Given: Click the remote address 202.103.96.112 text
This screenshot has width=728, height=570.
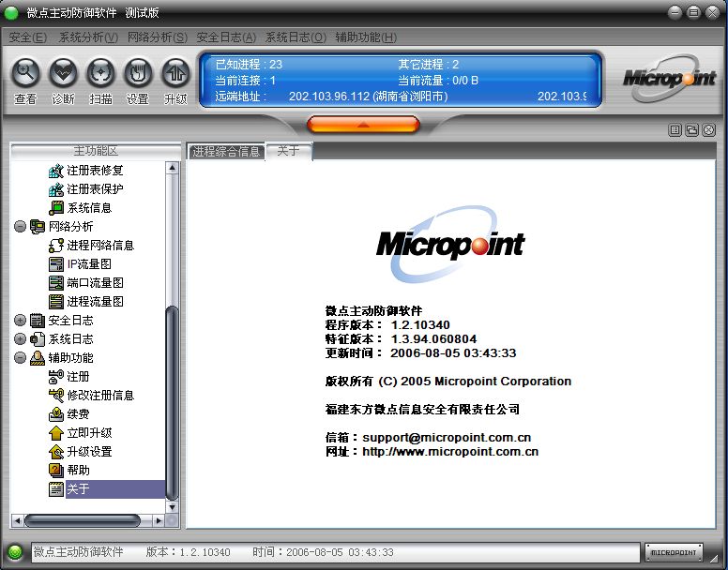Looking at the screenshot, I should click(x=368, y=96).
